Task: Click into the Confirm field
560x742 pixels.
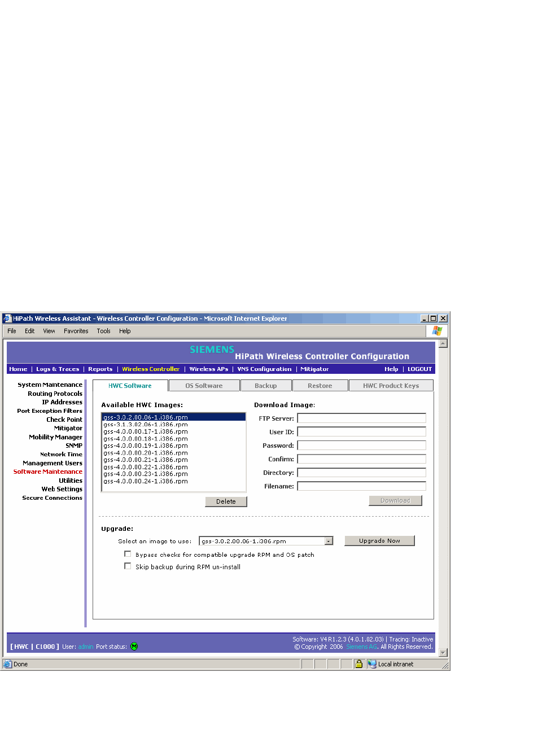Action: click(362, 459)
